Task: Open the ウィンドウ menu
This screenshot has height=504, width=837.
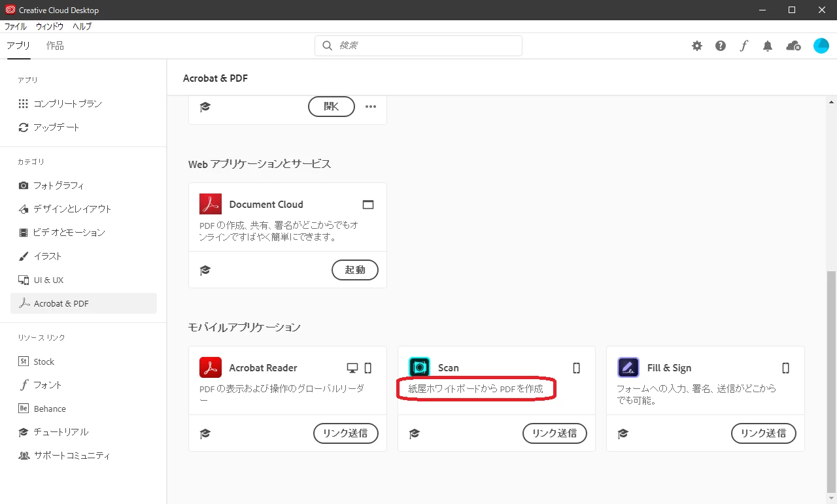Action: (x=50, y=27)
